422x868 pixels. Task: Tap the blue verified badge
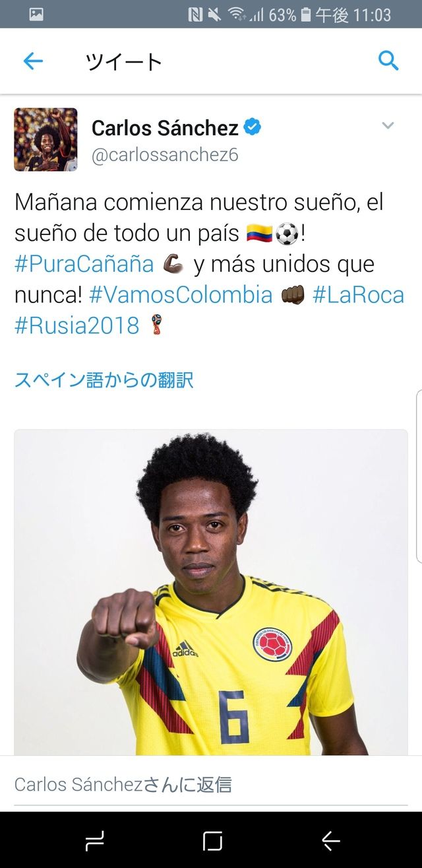(253, 127)
